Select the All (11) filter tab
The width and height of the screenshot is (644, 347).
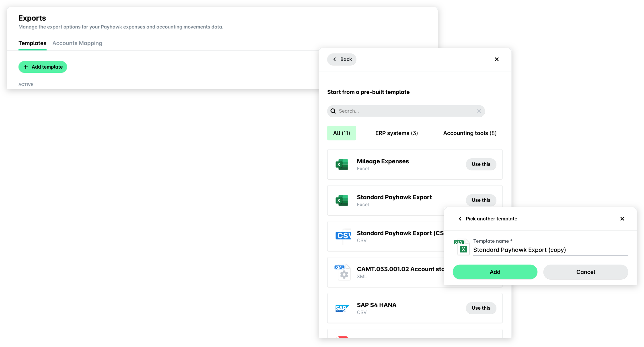pos(342,133)
